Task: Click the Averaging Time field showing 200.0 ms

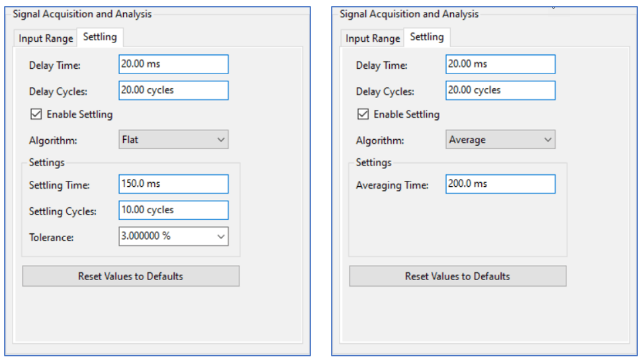Action: [x=500, y=184]
